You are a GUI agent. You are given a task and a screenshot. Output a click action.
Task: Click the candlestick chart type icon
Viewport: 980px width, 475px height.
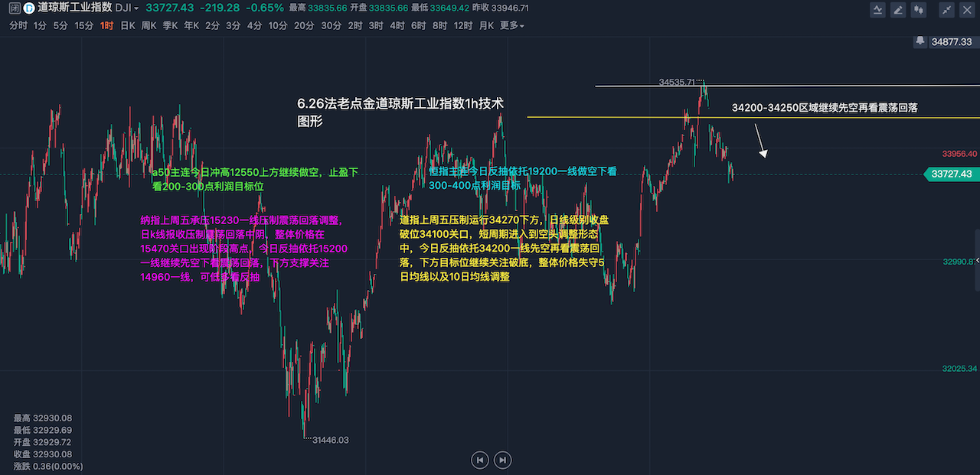(920, 10)
